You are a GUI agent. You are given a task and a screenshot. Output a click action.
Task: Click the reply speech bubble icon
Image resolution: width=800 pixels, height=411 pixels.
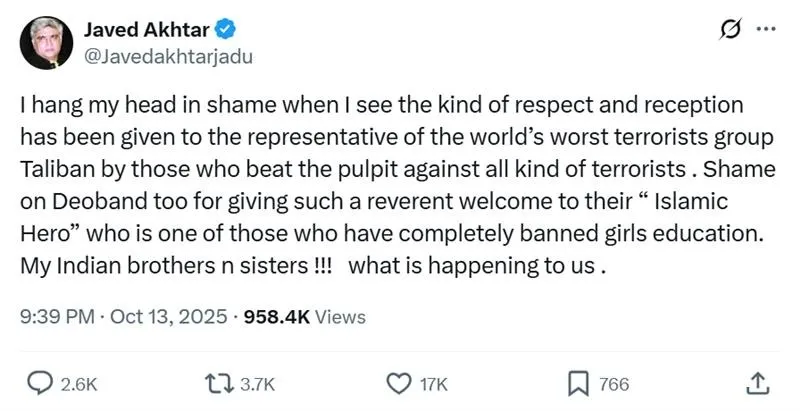coord(39,383)
